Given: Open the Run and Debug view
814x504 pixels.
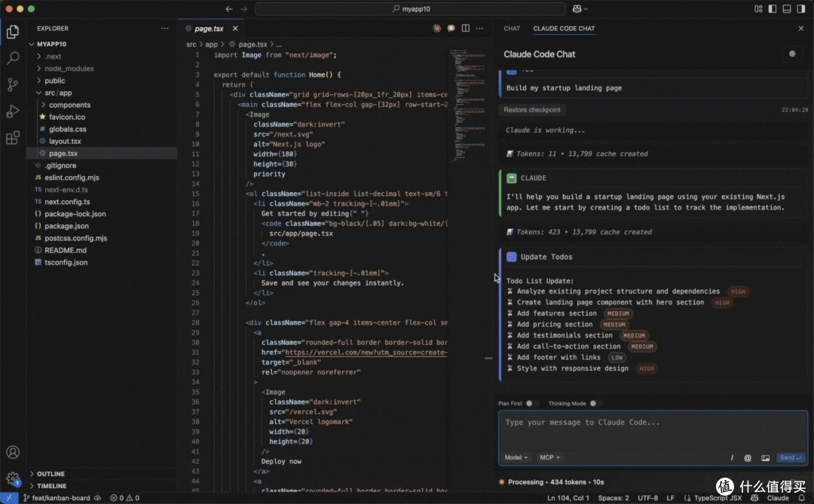Looking at the screenshot, I should tap(13, 111).
